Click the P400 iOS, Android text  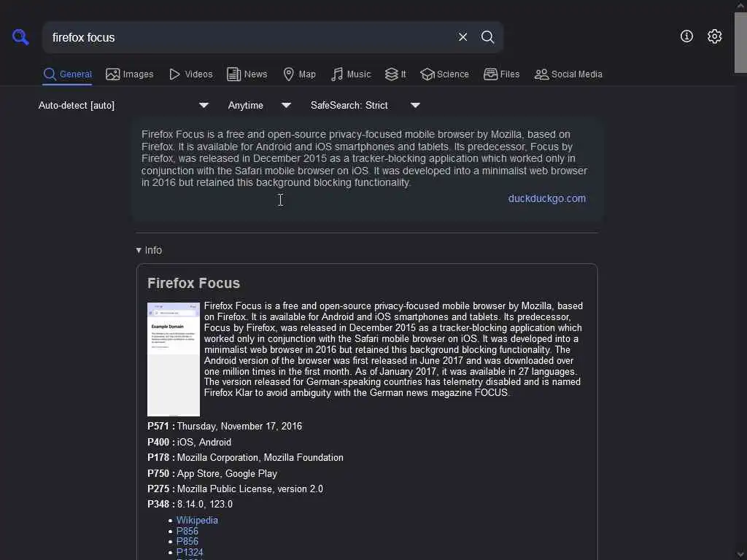pyautogui.click(x=204, y=443)
